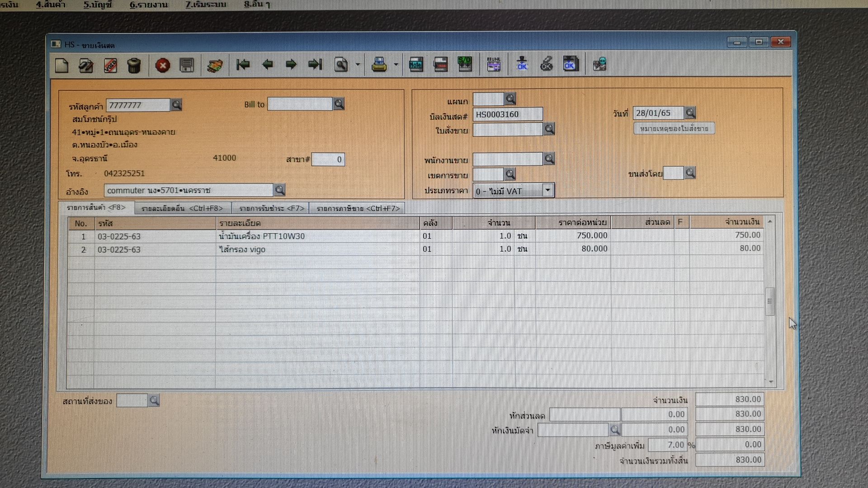
Task: Click the find document magnifier icon in toolbar
Action: click(341, 65)
